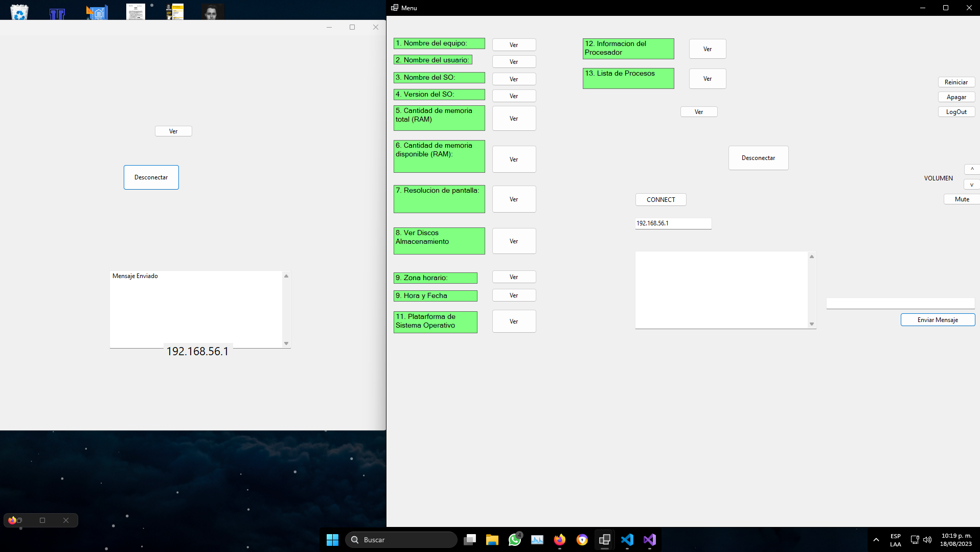Focus the message input field above Enviar Mensaje
This screenshot has width=980, height=552.
pos(900,304)
